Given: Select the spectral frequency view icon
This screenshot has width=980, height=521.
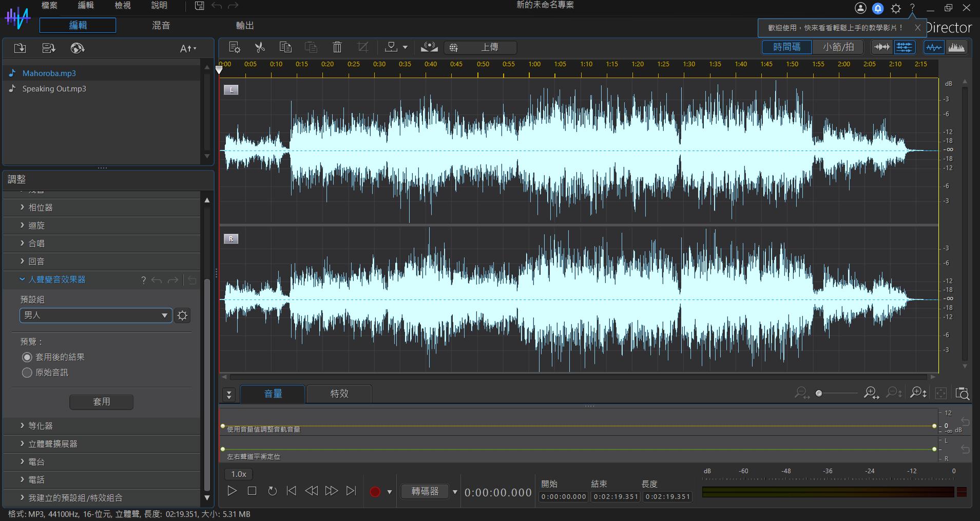Looking at the screenshot, I should 956,47.
